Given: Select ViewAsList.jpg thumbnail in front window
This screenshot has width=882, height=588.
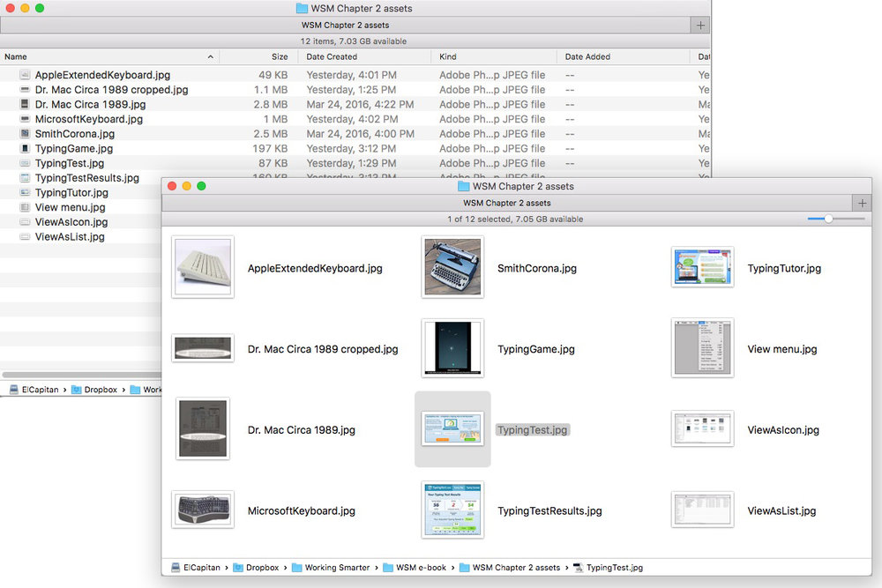Looking at the screenshot, I should tap(703, 510).
